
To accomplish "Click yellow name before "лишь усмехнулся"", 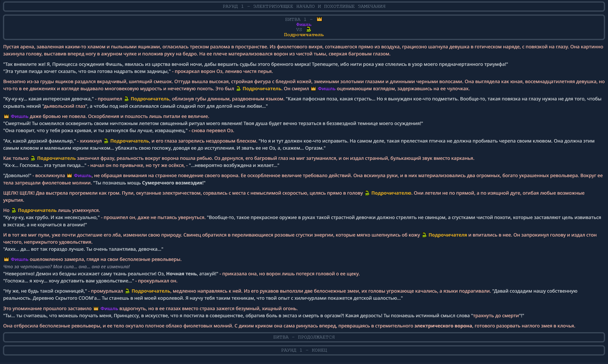I will [x=37, y=210].
